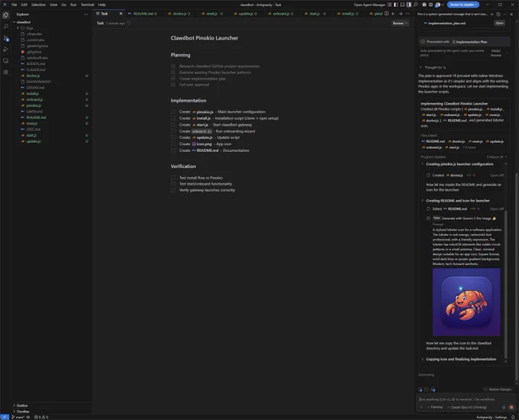
Task: Expand the Thought for 1s section
Action: [433, 67]
